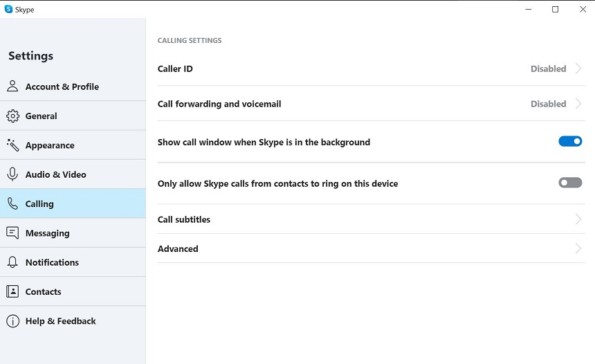Disable show call window in background toggle
The height and width of the screenshot is (364, 595).
pos(570,142)
